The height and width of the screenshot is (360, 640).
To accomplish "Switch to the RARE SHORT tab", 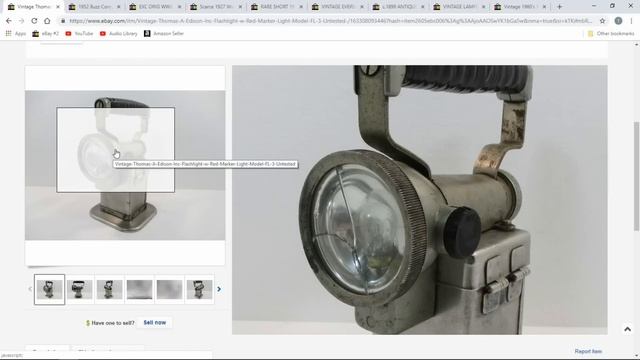I will [x=277, y=7].
